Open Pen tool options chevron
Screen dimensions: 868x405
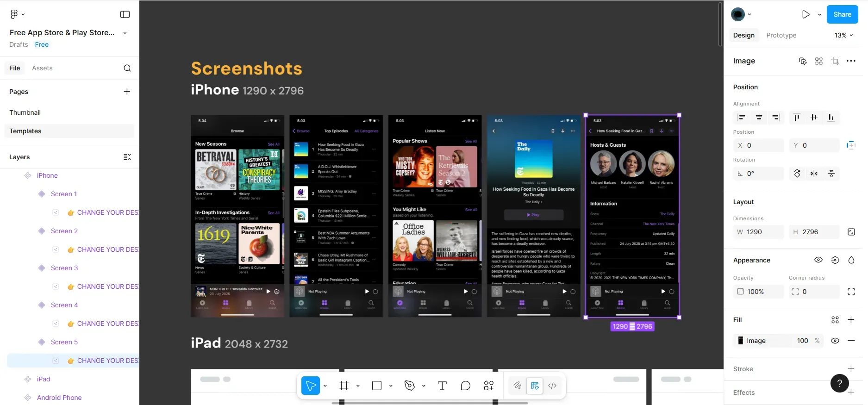(x=424, y=386)
